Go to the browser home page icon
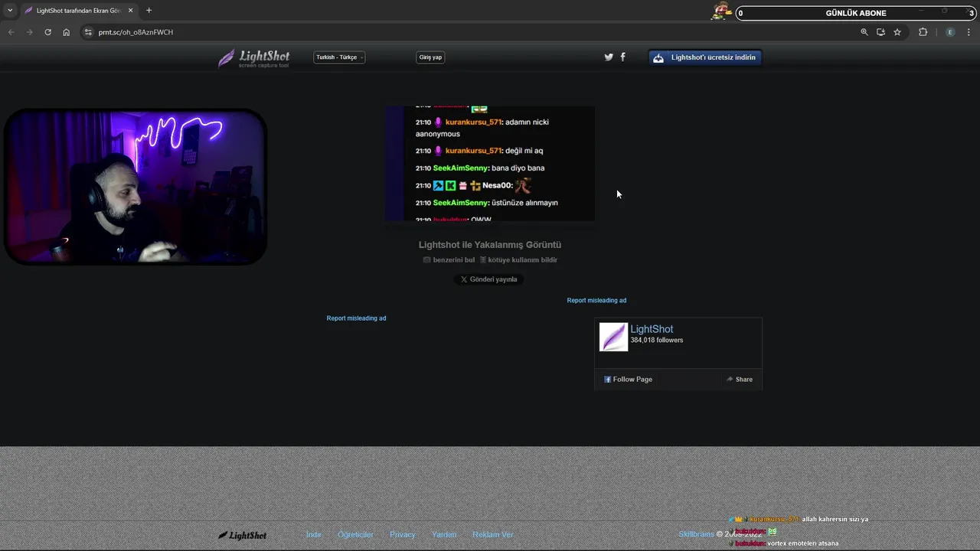The width and height of the screenshot is (980, 551). click(67, 32)
